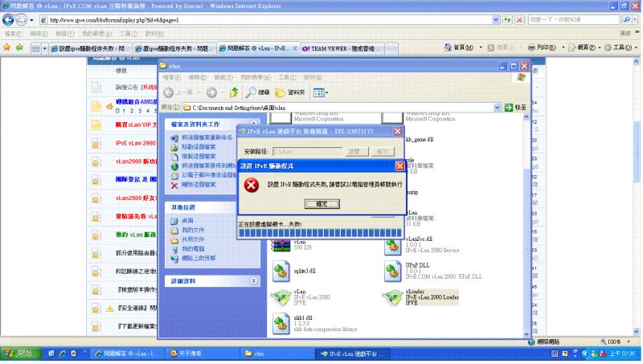
Task: Select the zlib1.dll file icon
Action: (x=281, y=324)
